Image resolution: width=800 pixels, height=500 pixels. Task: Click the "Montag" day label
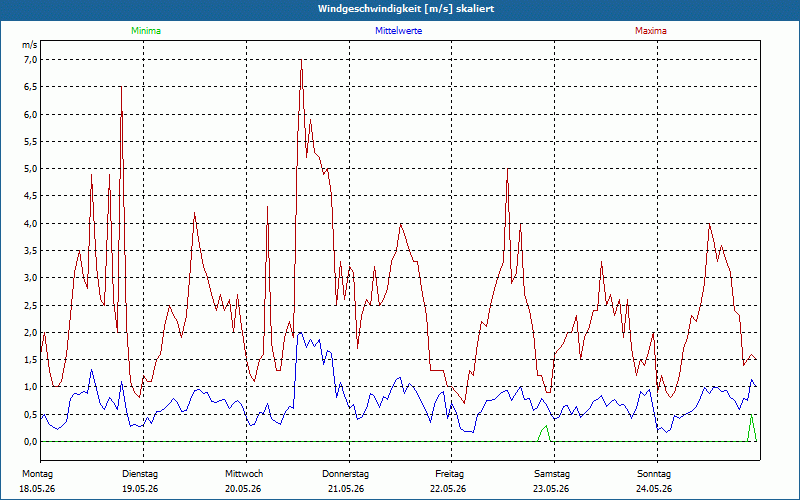pyautogui.click(x=37, y=474)
